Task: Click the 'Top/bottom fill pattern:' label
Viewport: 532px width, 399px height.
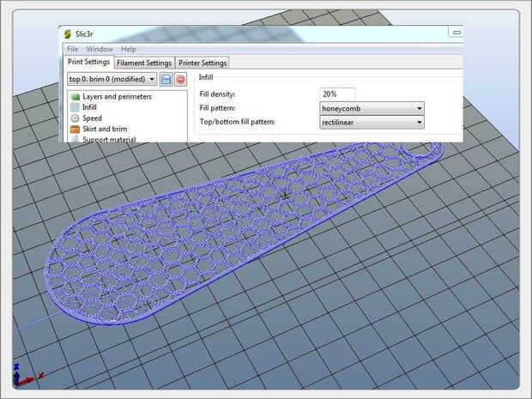Action: [237, 122]
